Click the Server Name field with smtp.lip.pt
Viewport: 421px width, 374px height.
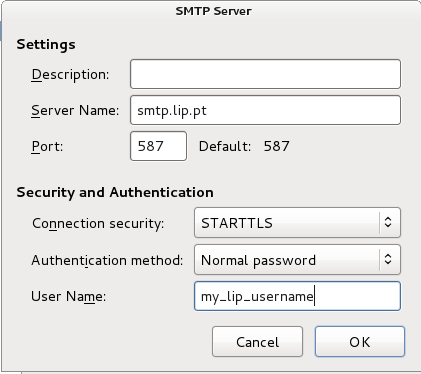coord(265,110)
